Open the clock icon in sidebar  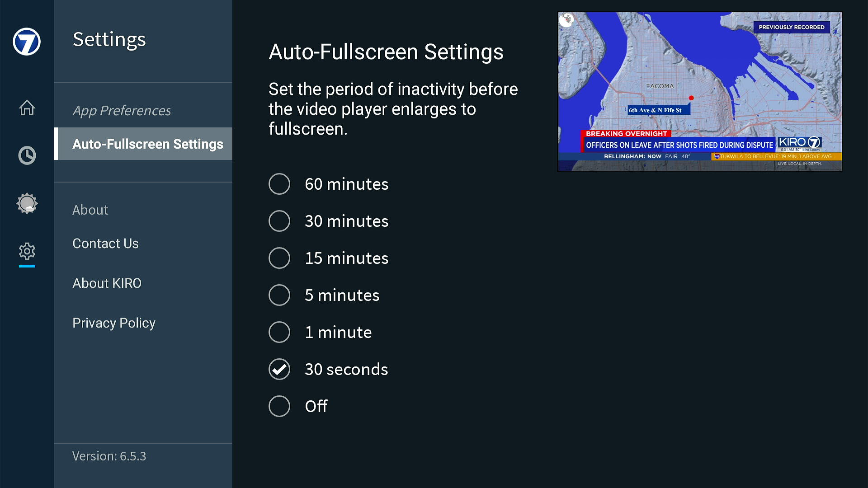point(27,155)
